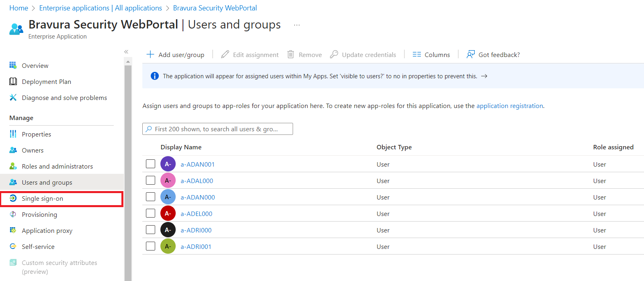Select the checkbox for a-ADRI001
This screenshot has width=644, height=281.
point(150,246)
